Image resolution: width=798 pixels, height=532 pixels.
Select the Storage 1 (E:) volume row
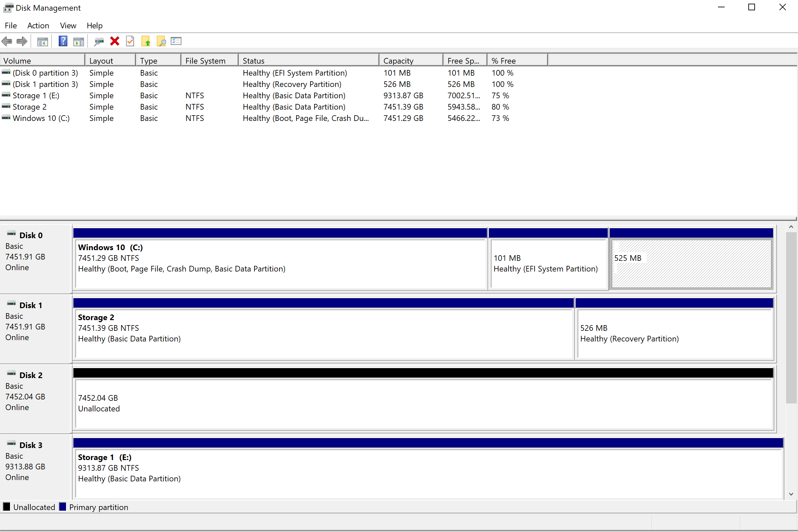(x=36, y=96)
